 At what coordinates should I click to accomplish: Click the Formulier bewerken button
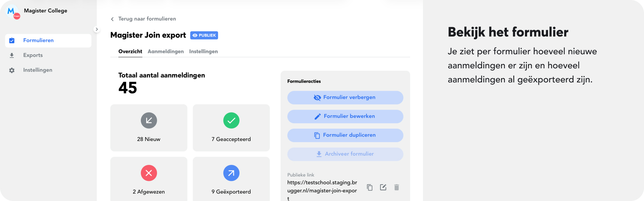345,116
